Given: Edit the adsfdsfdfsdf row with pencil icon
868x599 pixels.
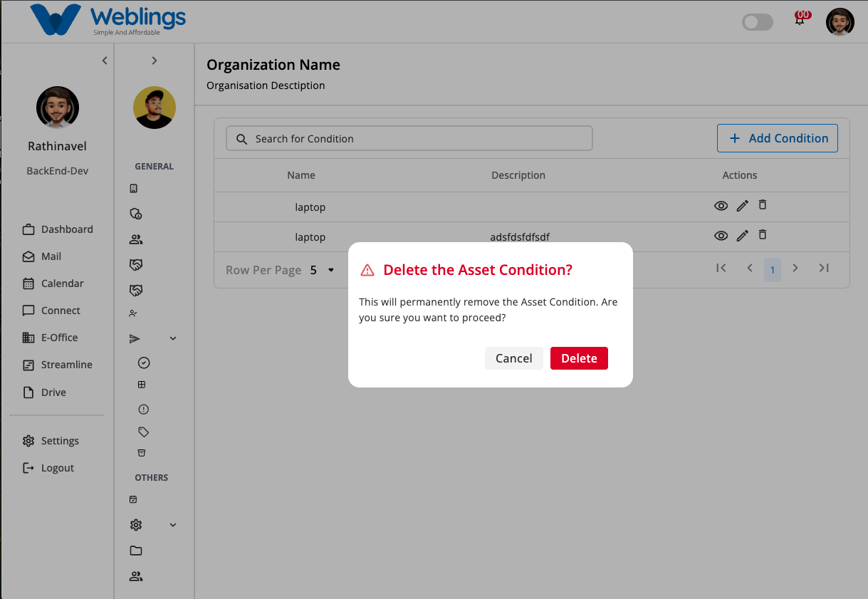Looking at the screenshot, I should tap(742, 236).
